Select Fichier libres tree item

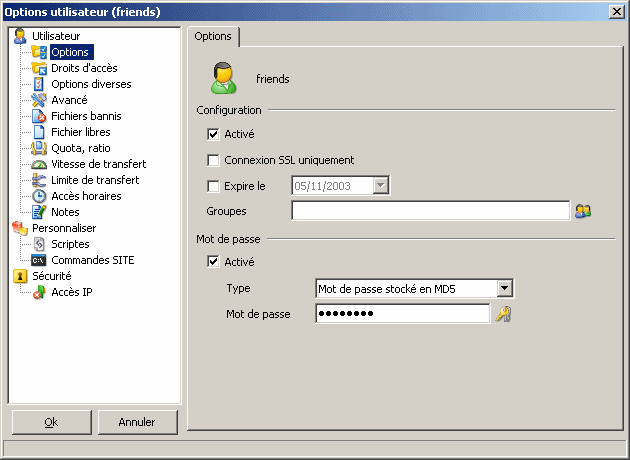coord(81,132)
